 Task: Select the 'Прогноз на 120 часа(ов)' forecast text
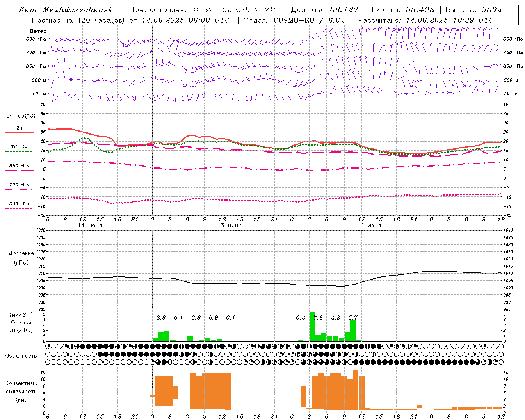pos(78,20)
